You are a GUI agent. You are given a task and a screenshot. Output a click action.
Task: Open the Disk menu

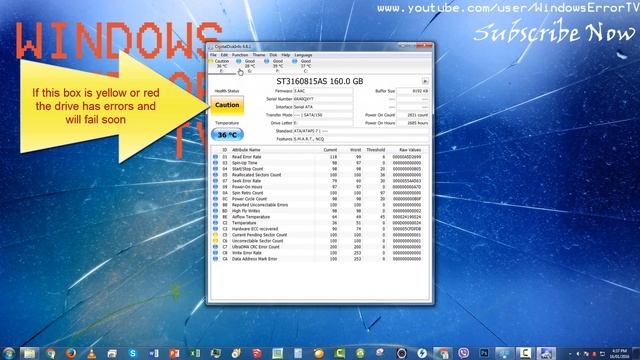273,55
